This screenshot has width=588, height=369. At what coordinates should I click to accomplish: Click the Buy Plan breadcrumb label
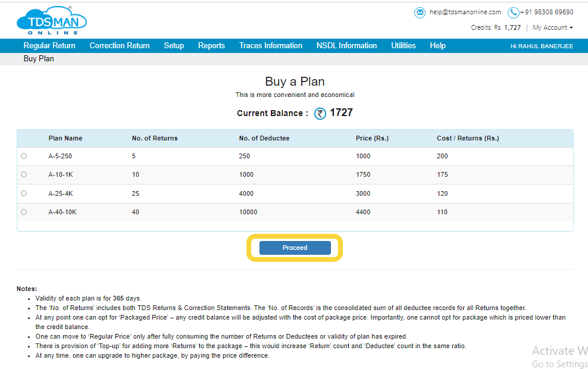39,59
